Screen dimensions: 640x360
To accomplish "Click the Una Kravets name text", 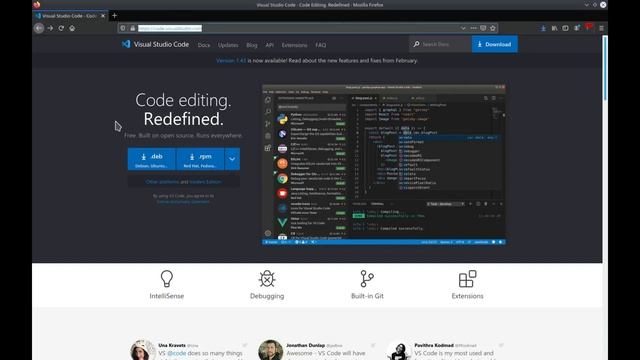I will (x=172, y=345).
